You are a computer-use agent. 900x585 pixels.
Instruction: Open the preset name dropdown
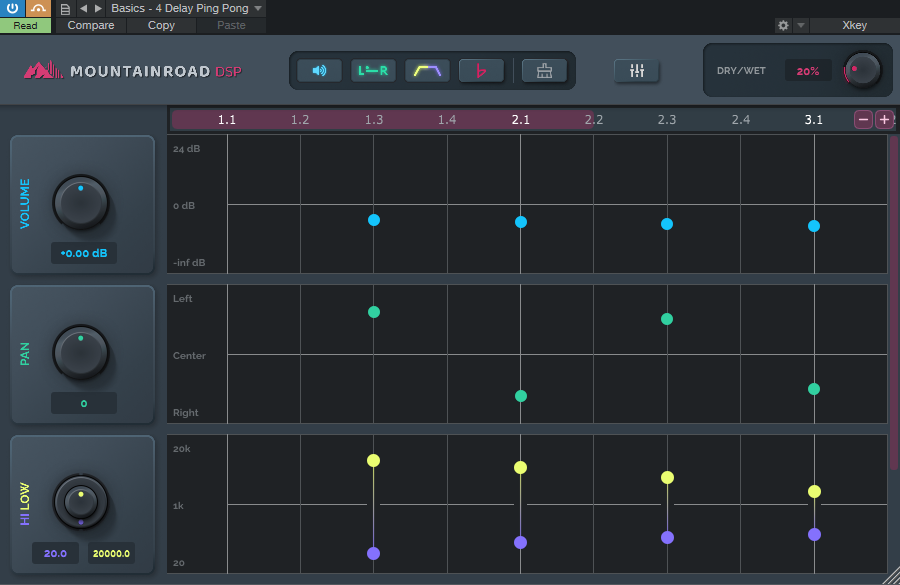pos(188,8)
